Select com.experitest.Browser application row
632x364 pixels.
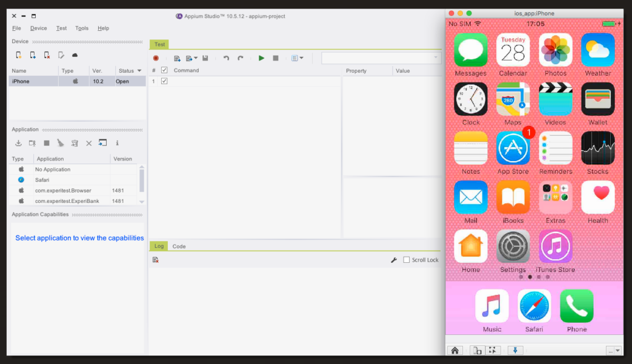point(73,190)
